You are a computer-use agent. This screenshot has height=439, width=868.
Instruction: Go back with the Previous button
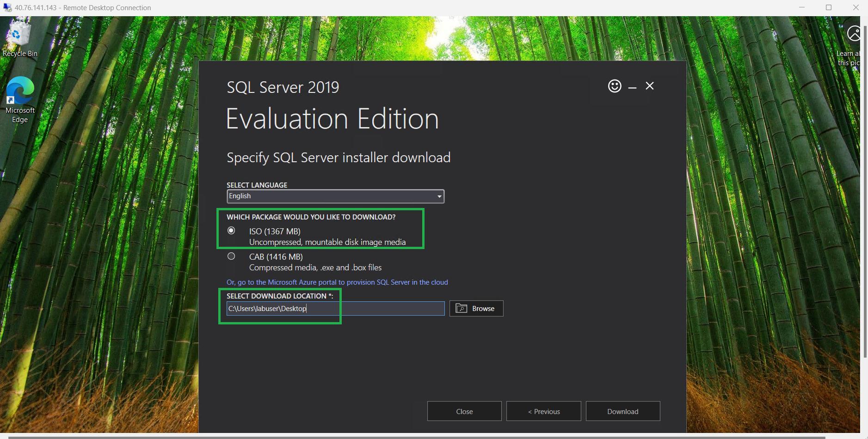click(x=544, y=411)
